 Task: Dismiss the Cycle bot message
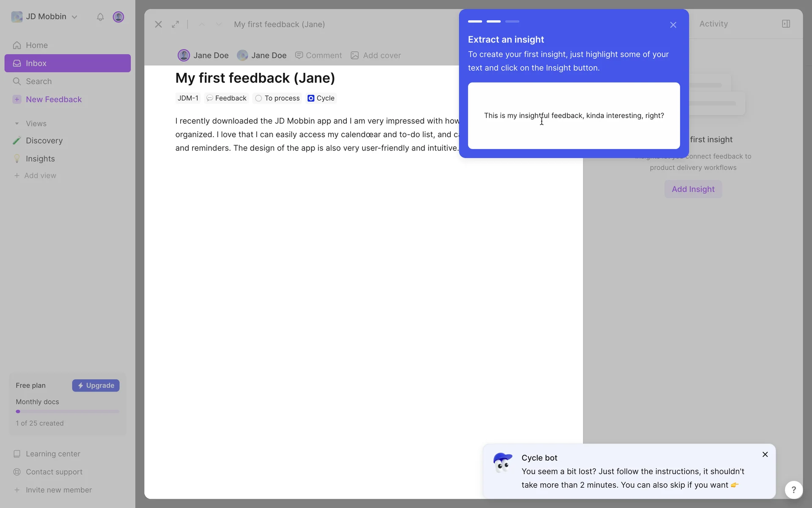(765, 454)
